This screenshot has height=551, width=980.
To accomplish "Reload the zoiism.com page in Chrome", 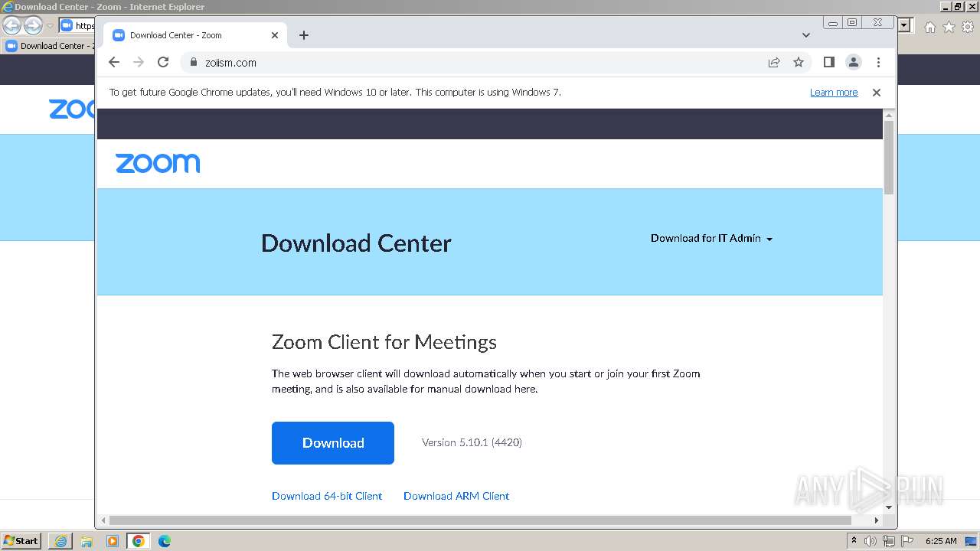I will point(163,63).
